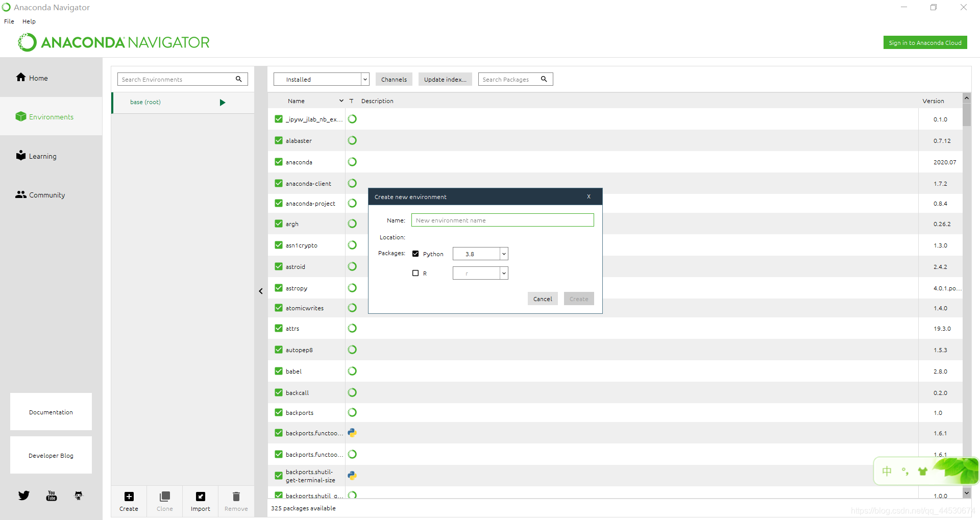Viewport: 980px width, 520px height.
Task: Click the type icon for autopep8 row
Action: pos(352,350)
